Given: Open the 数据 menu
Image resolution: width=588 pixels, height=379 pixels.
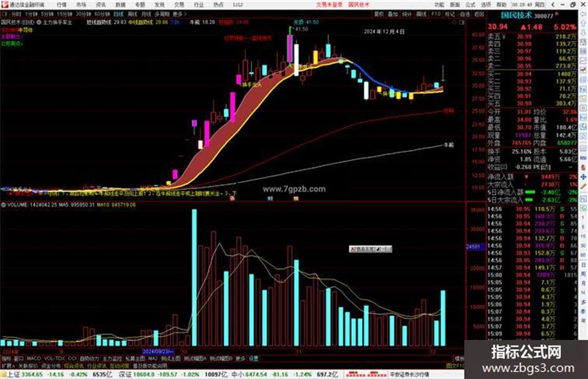Looking at the screenshot, I should [x=120, y=5].
